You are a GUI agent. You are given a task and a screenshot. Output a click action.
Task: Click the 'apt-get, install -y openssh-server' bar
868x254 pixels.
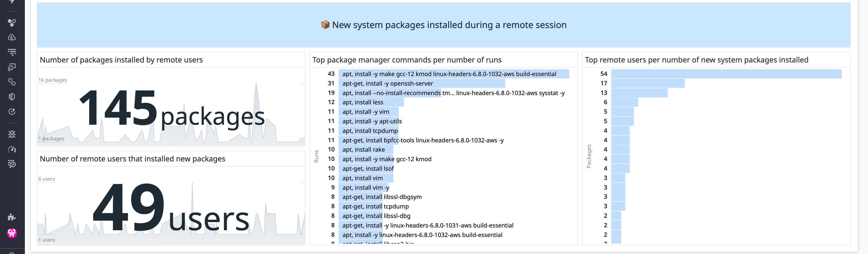click(x=421, y=83)
